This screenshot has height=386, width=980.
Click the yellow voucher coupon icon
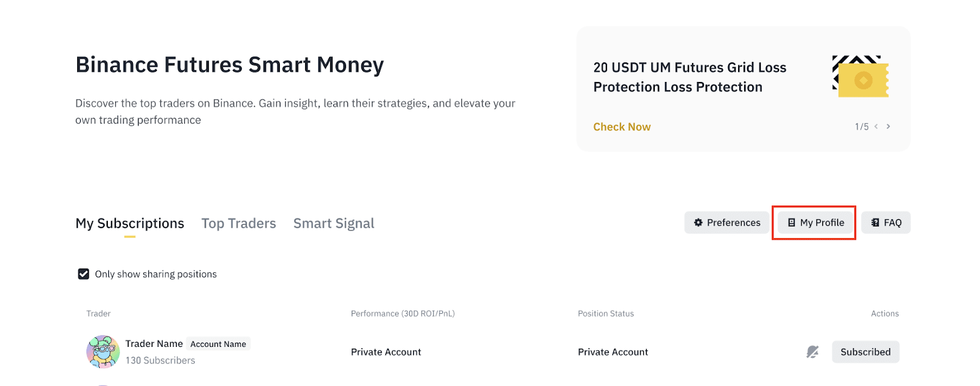point(862,78)
